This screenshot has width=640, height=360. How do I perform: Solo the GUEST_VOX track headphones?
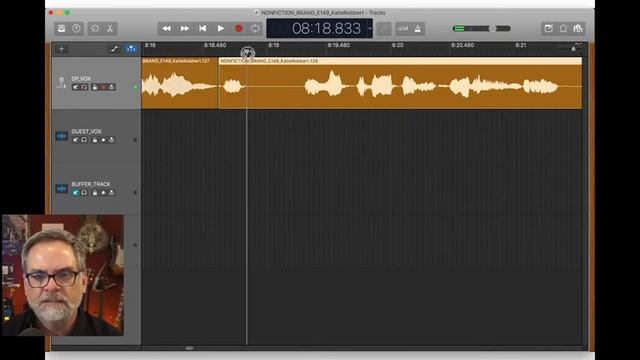point(84,140)
